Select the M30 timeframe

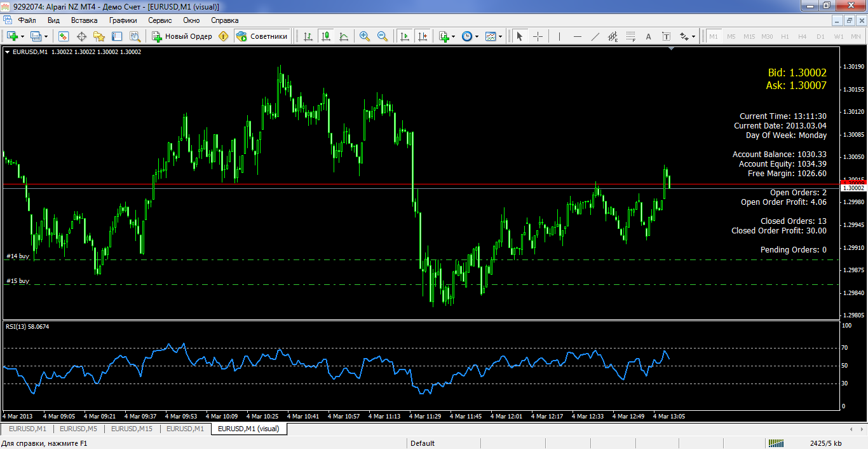[767, 36]
